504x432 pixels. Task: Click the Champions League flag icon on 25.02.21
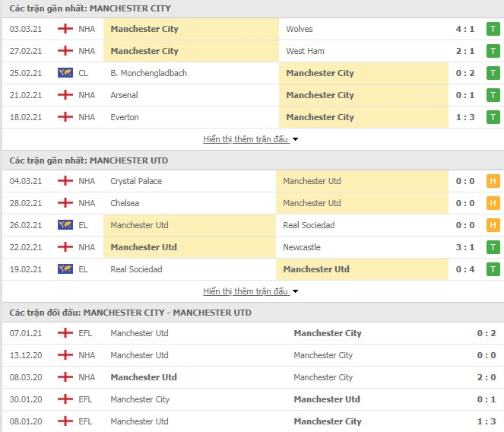[65, 73]
